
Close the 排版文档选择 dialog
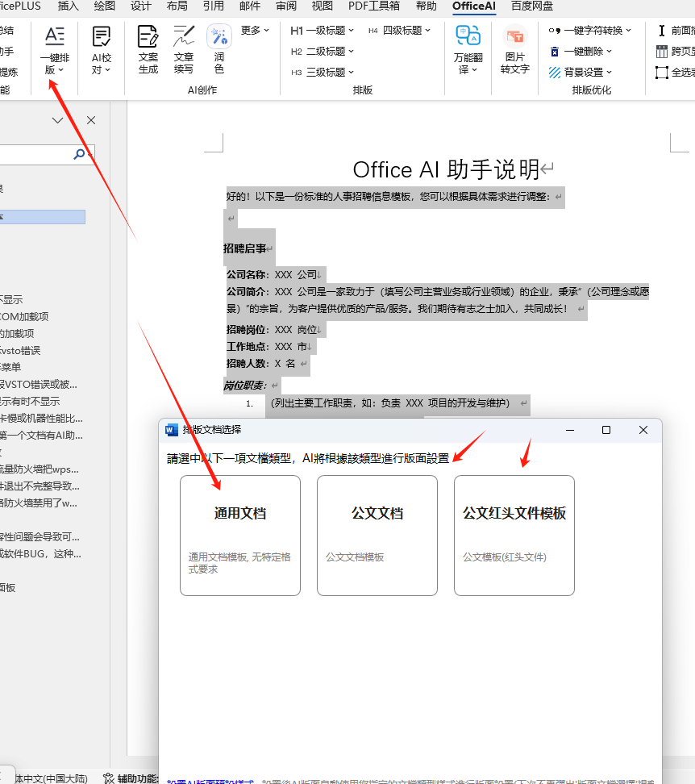643,430
